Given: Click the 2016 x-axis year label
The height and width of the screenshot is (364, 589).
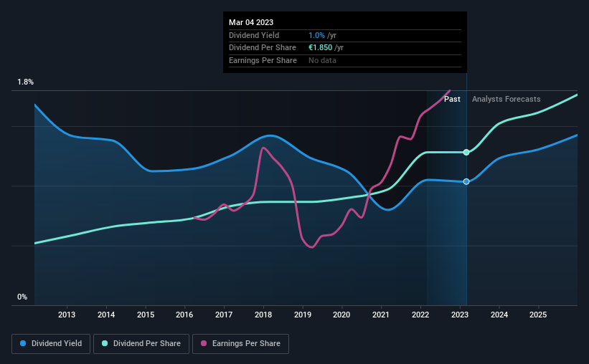Looking at the screenshot, I should click(184, 315).
